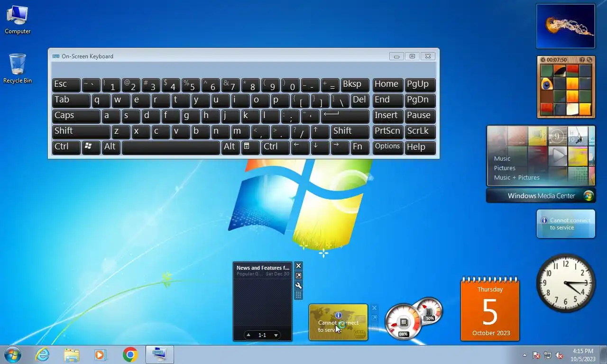Select Music in the Media Center gadget

click(502, 158)
